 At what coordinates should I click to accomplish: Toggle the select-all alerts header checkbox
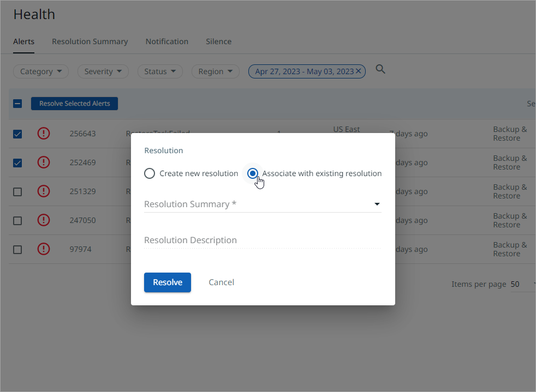tap(17, 104)
